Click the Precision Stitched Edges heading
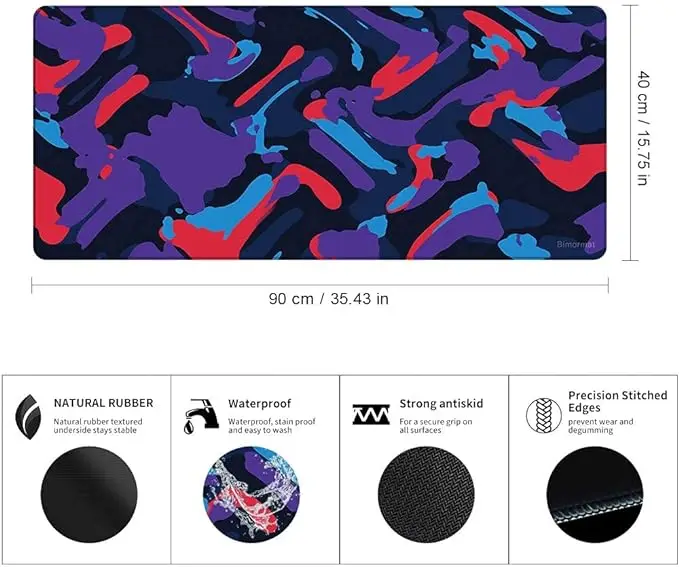The width and height of the screenshot is (679, 567). pyautogui.click(x=618, y=402)
